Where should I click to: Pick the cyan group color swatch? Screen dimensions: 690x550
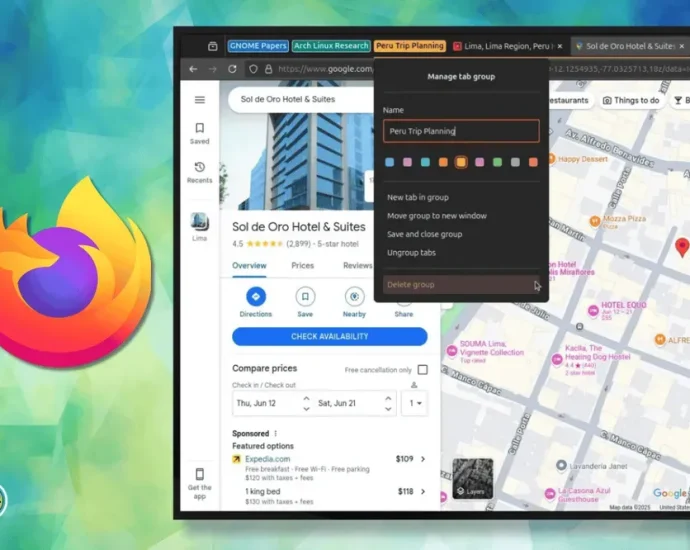pos(425,162)
